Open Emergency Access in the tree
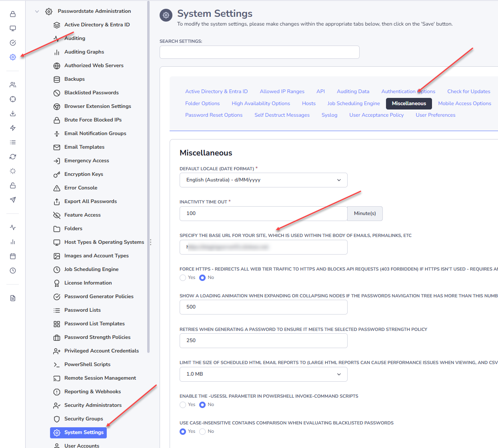 point(87,161)
